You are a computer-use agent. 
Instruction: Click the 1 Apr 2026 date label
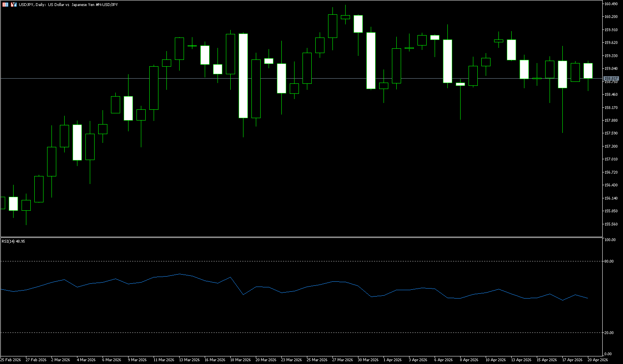[x=393, y=360]
